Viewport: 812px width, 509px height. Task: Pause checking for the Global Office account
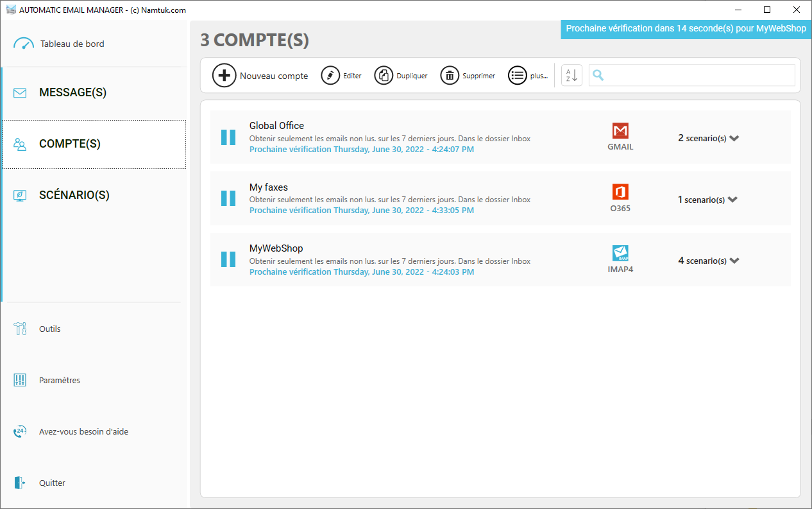point(228,137)
